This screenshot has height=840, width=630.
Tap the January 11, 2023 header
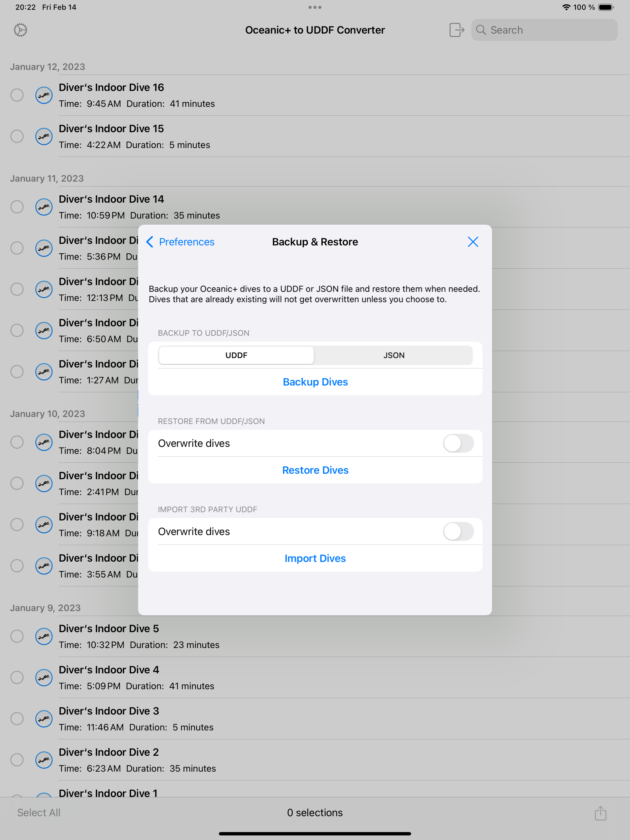point(47,179)
